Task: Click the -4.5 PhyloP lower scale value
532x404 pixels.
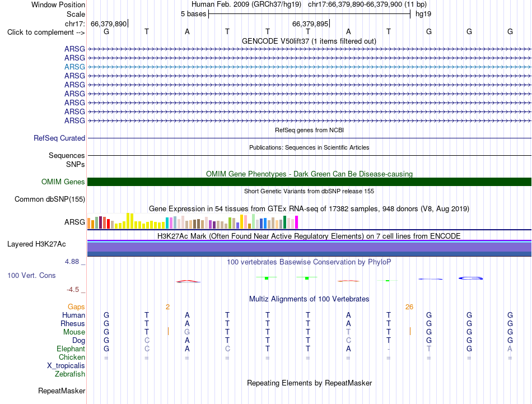Action: (x=73, y=290)
